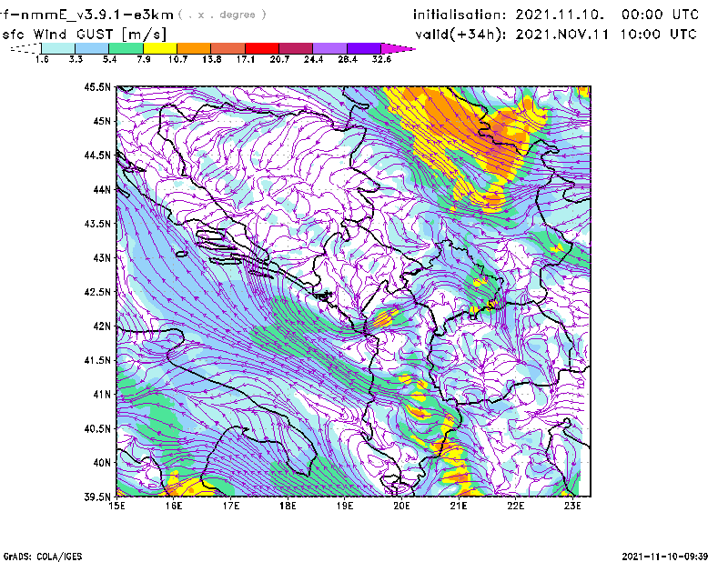This screenshot has width=728, height=562.
Task: Click the 22E longitude label
Action: coord(515,506)
